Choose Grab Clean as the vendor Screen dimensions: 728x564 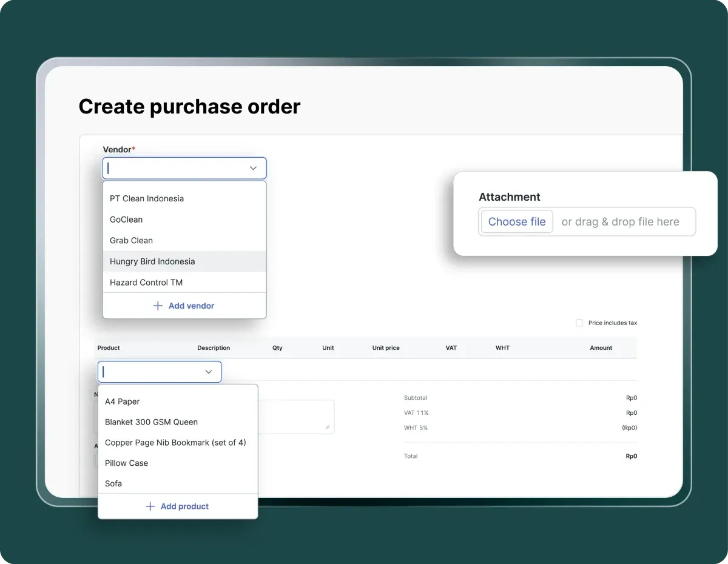pos(131,240)
